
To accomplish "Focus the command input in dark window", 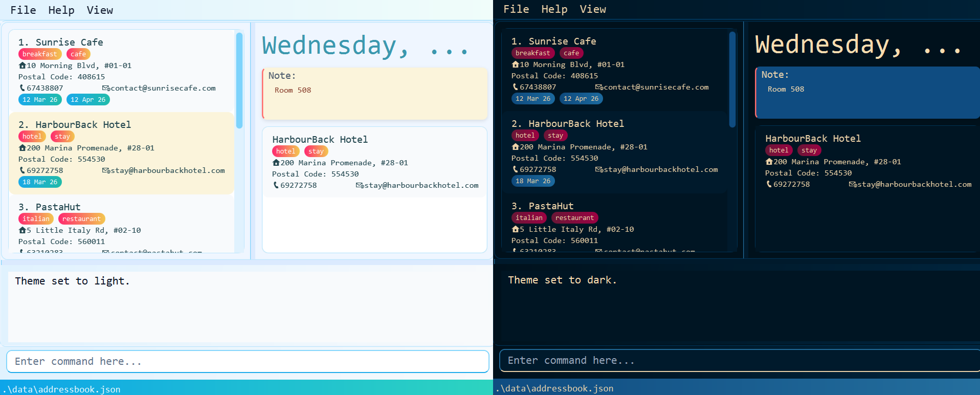I will (737, 361).
